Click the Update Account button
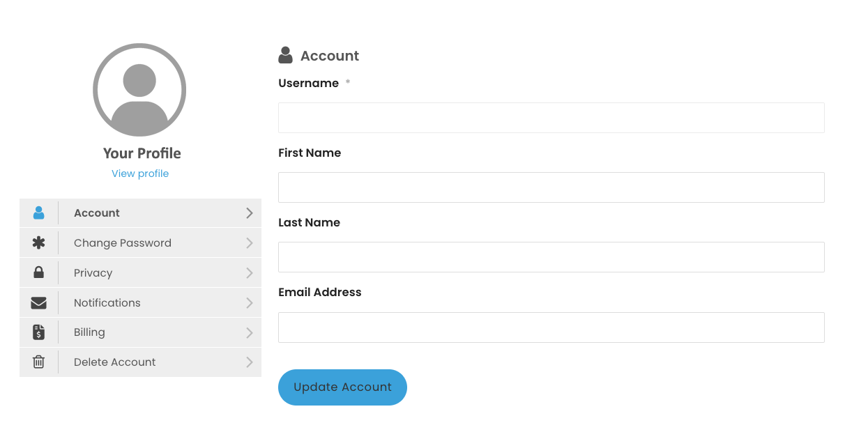Viewport: 868px width, 432px height. tap(342, 387)
